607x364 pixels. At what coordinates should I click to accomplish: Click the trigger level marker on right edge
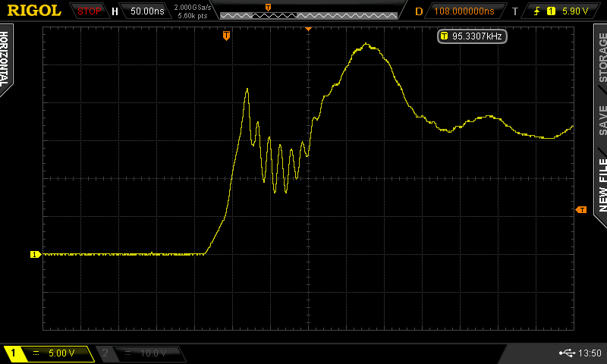tap(582, 209)
